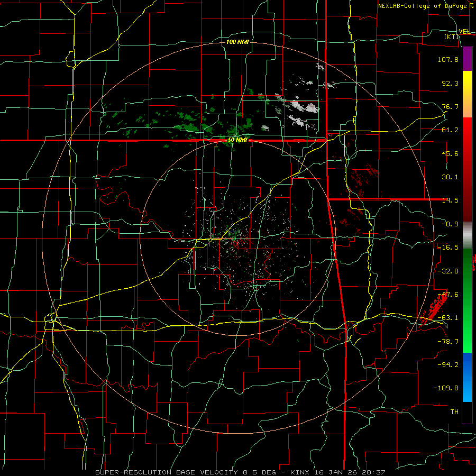Select the -0.9 scale value
Viewport: 476px width, 476px height.
click(450, 224)
